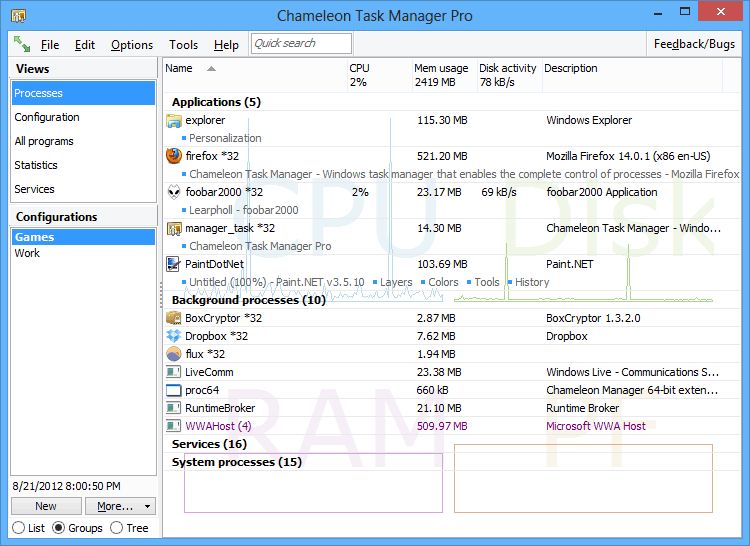Select the List view radio button
Viewport: 750px width, 546px height.
pos(18,528)
